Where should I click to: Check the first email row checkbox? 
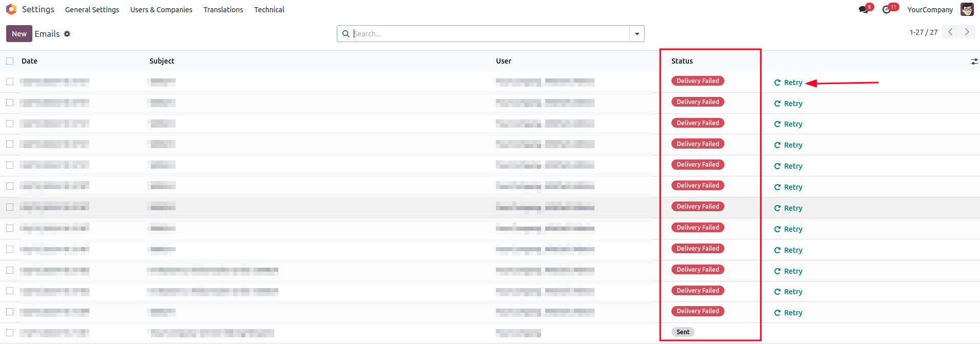point(10,82)
